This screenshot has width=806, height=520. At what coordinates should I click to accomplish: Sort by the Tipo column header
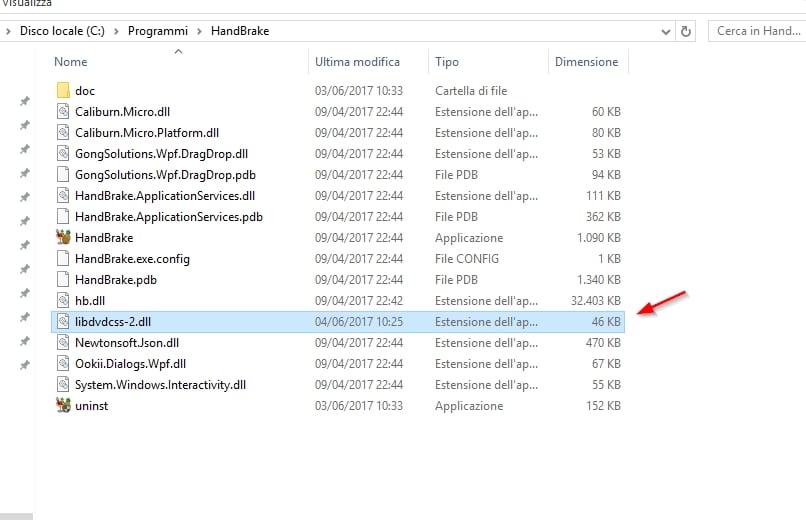coord(447,62)
